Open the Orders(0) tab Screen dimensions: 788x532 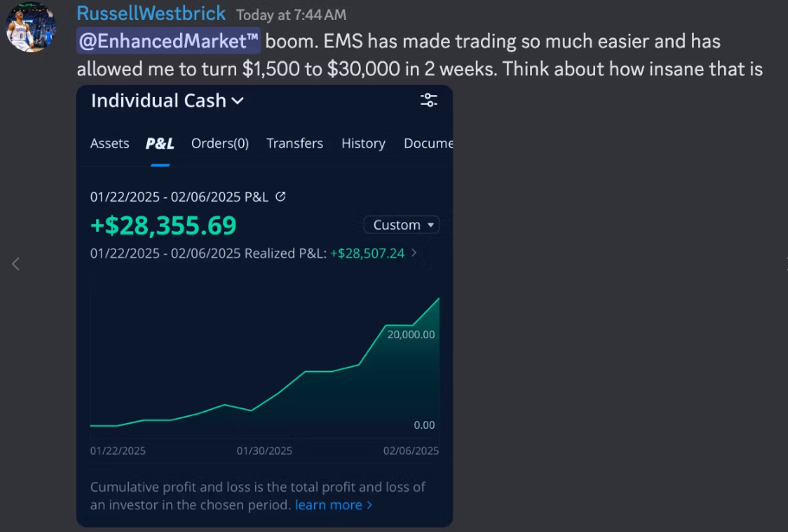click(x=220, y=144)
